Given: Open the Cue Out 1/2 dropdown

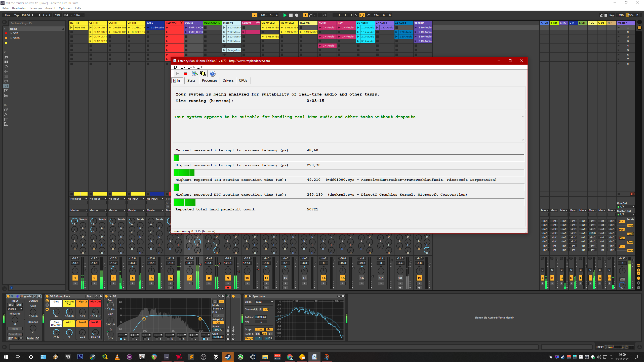Looking at the screenshot, I should point(625,207).
